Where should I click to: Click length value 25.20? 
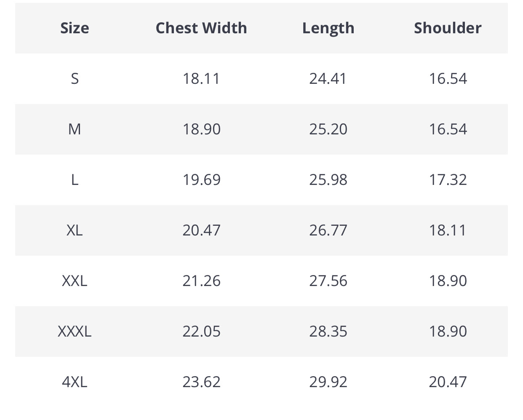pyautogui.click(x=328, y=129)
